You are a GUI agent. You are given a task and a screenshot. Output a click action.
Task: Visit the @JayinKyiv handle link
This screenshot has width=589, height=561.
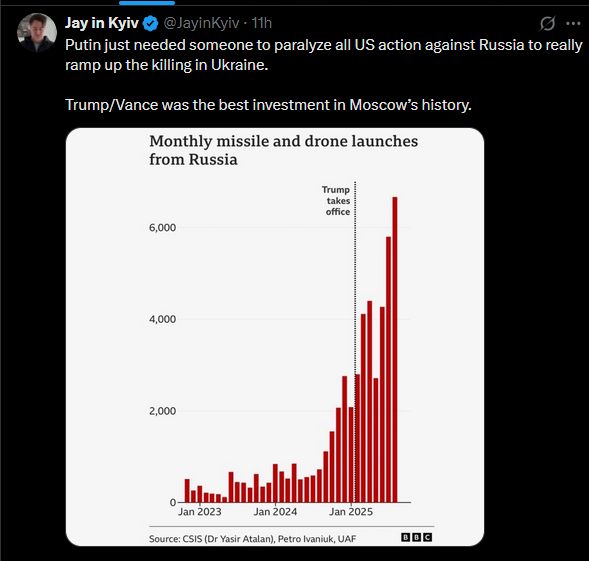point(201,23)
